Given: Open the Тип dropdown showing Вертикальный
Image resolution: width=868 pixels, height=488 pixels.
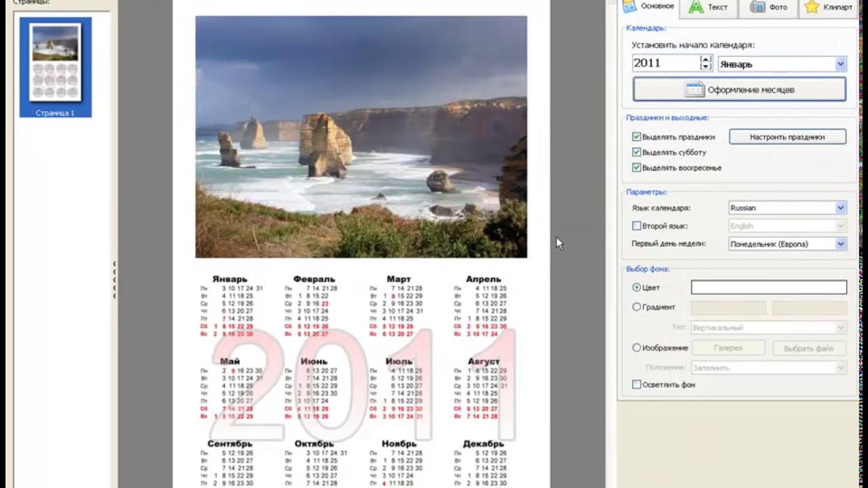Looking at the screenshot, I should tap(769, 327).
